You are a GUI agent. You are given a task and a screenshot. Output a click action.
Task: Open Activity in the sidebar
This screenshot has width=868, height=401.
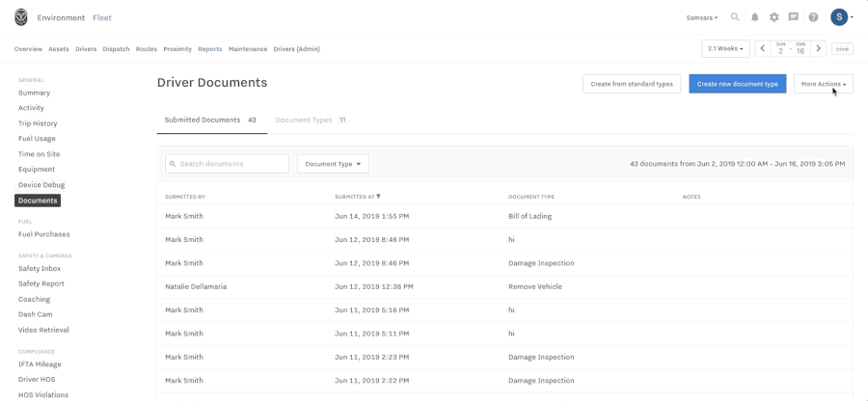click(x=31, y=108)
